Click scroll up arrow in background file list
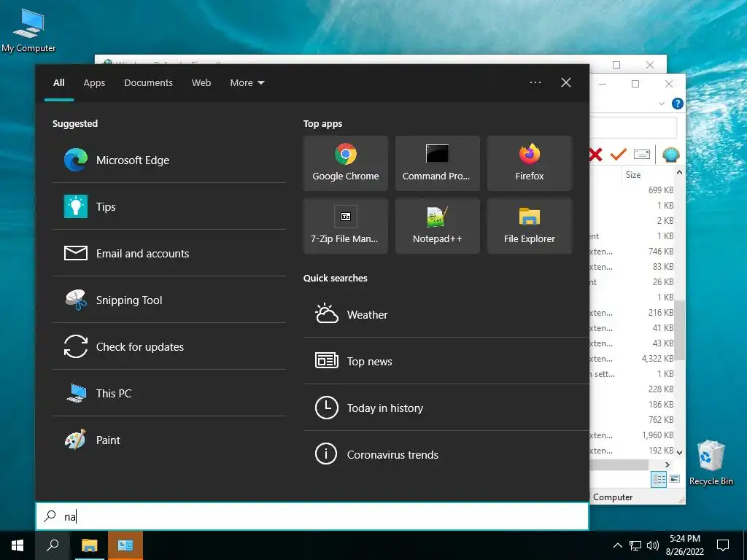The image size is (747, 560). pos(680,172)
